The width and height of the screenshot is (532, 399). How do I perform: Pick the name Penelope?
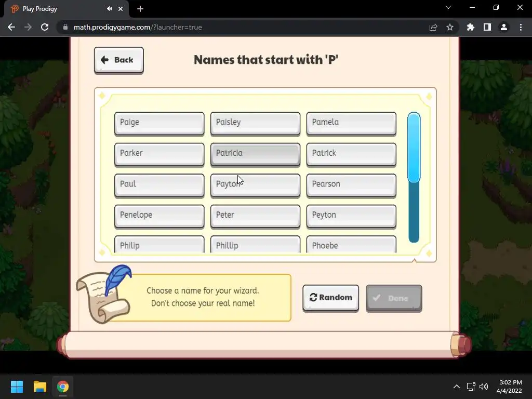[x=159, y=216]
